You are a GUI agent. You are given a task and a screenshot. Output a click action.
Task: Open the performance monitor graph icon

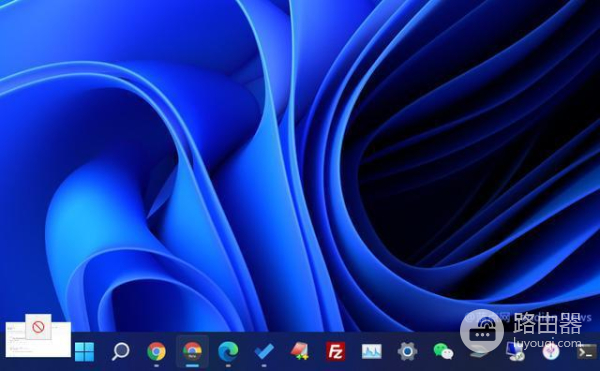pyautogui.click(x=372, y=351)
